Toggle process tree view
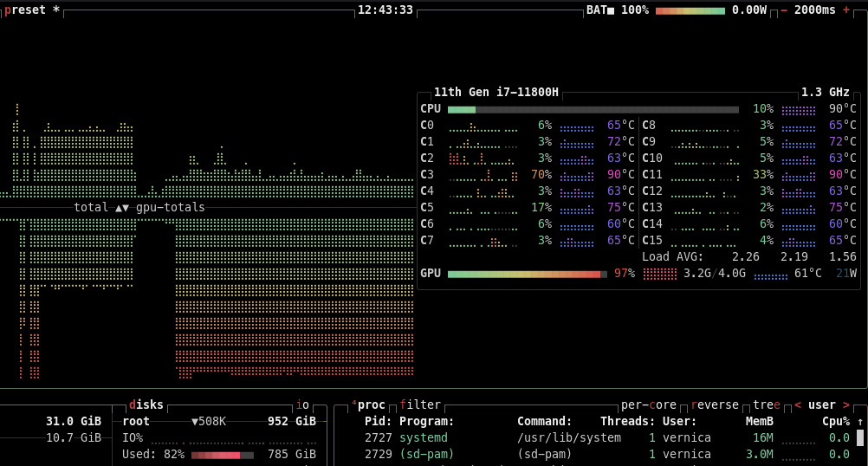868x466 pixels. pyautogui.click(x=766, y=405)
